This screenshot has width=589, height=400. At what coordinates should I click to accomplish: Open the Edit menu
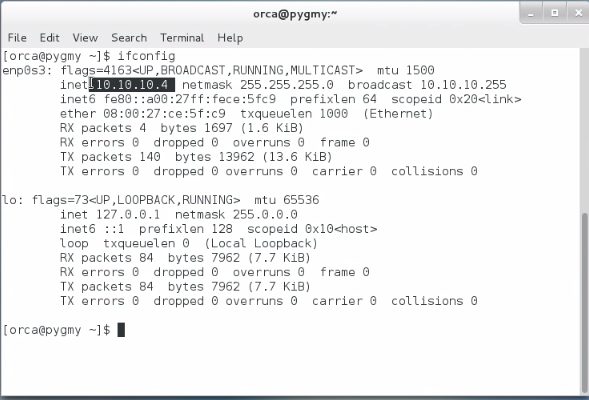[50, 38]
